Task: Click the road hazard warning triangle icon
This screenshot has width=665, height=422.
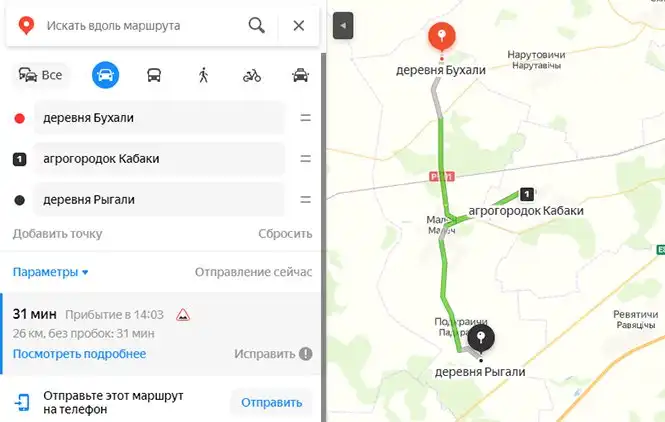Action: 183,315
